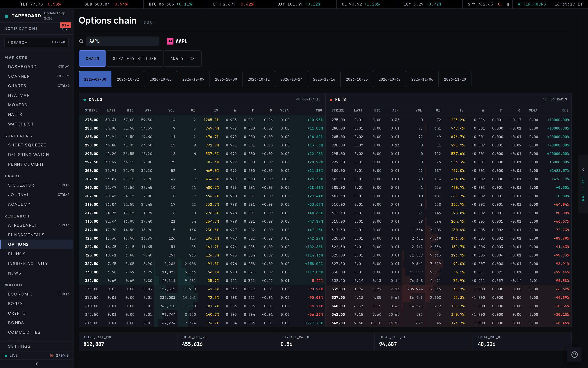Open DELISTING WATCH screener
This screenshot has height=368, width=588.
[37, 155]
